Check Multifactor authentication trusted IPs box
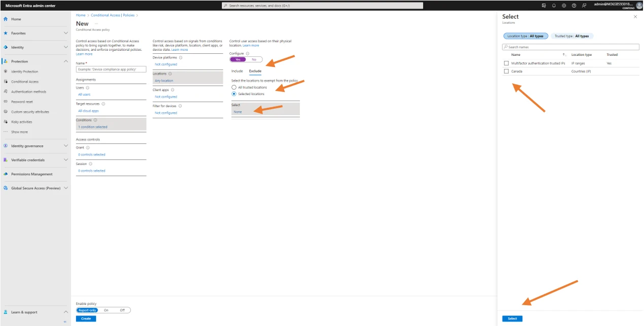 pos(506,63)
